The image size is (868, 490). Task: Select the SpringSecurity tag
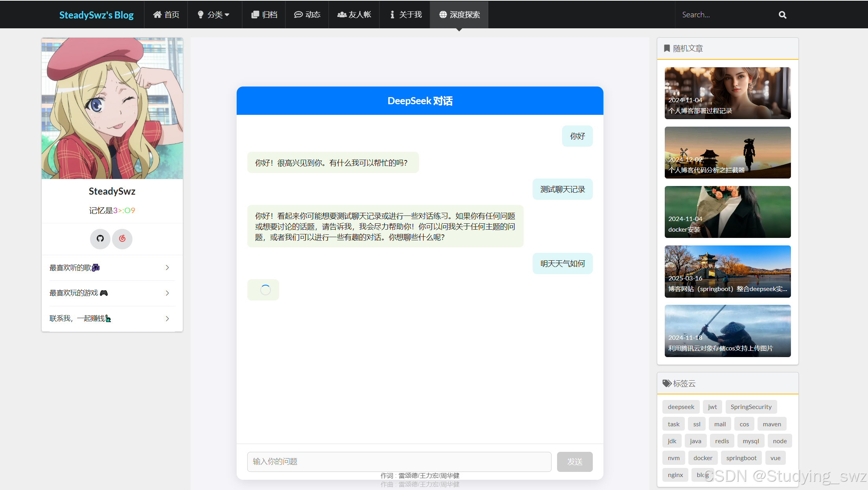(x=750, y=407)
